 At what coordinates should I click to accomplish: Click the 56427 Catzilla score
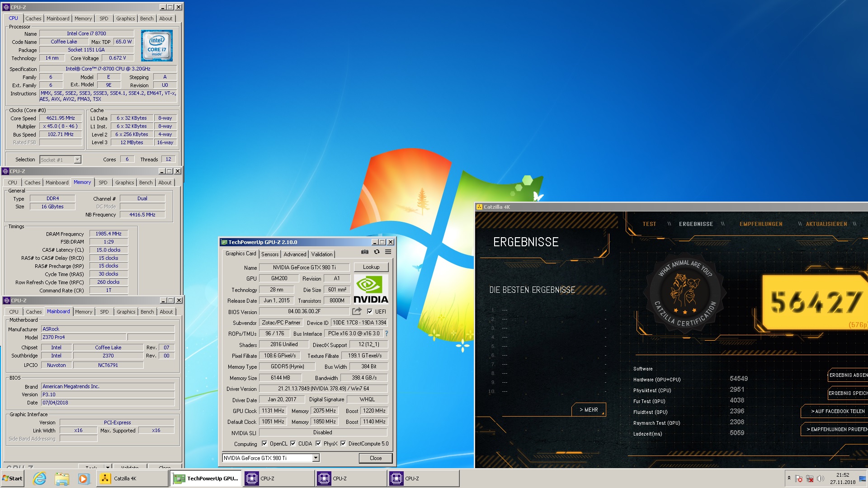pyautogui.click(x=816, y=302)
